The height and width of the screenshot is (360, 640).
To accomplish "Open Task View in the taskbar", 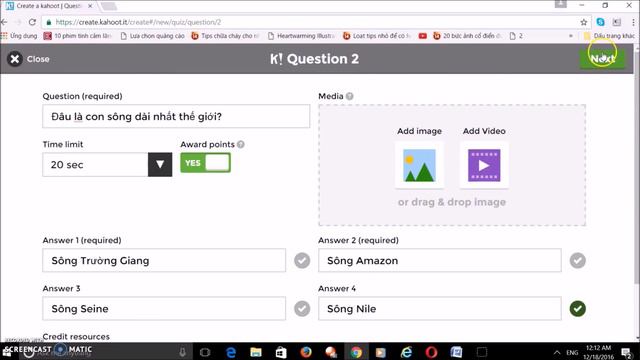I will point(205,352).
